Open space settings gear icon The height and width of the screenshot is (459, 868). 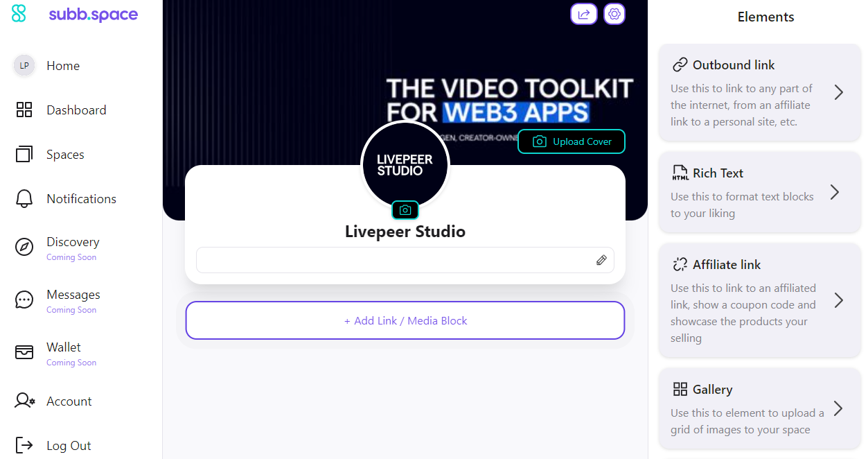click(614, 14)
